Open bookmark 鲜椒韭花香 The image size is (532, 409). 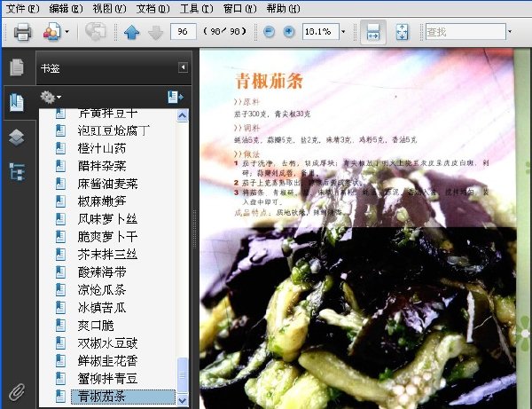click(x=107, y=361)
